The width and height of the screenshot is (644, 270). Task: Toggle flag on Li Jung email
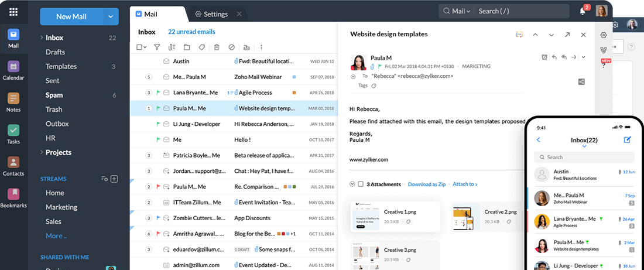(x=157, y=124)
